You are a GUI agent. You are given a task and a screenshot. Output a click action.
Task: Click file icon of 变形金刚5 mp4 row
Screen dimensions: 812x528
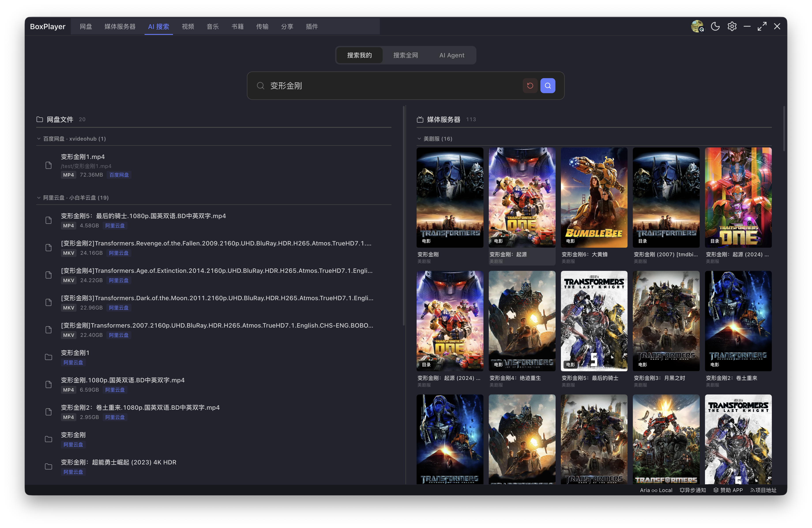(x=49, y=220)
